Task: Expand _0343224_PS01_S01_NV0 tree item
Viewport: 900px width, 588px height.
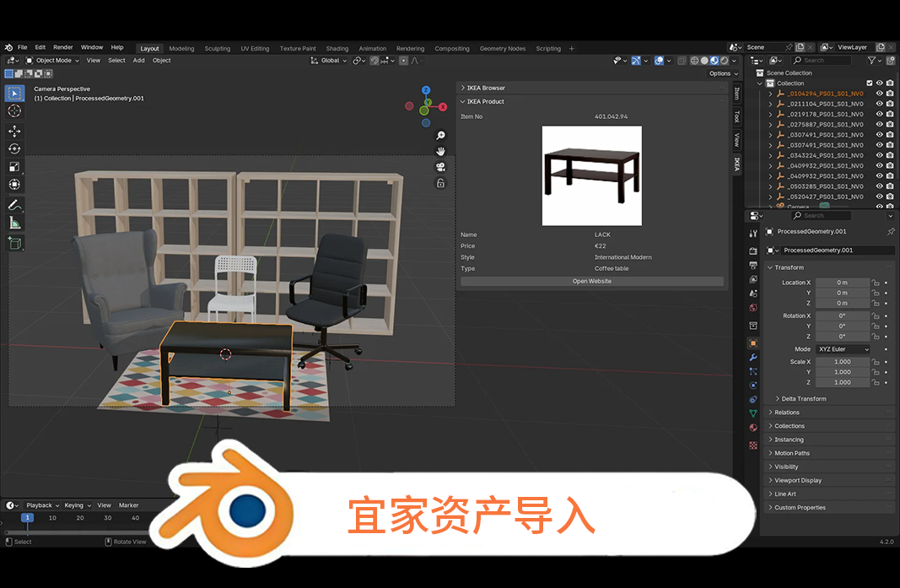Action: pyautogui.click(x=770, y=155)
